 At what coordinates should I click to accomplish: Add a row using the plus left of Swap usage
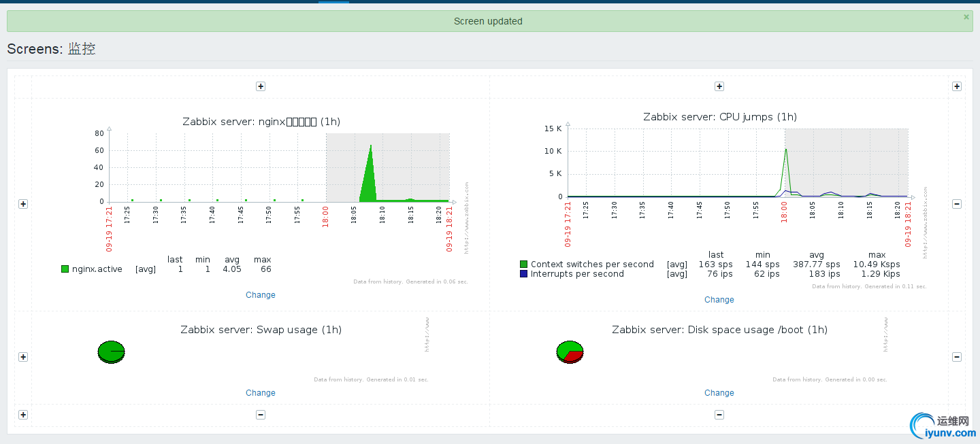(23, 357)
